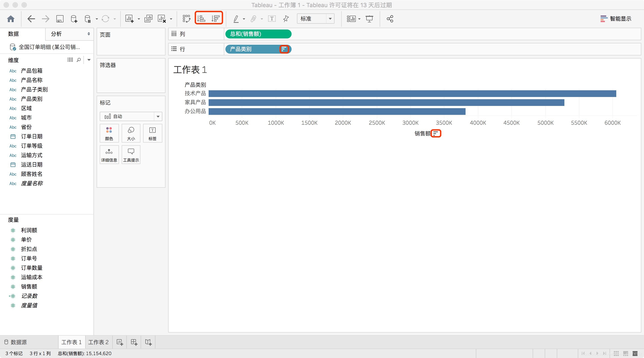Click the show/hide cards icon
This screenshot has height=358, width=644.
[x=351, y=19]
